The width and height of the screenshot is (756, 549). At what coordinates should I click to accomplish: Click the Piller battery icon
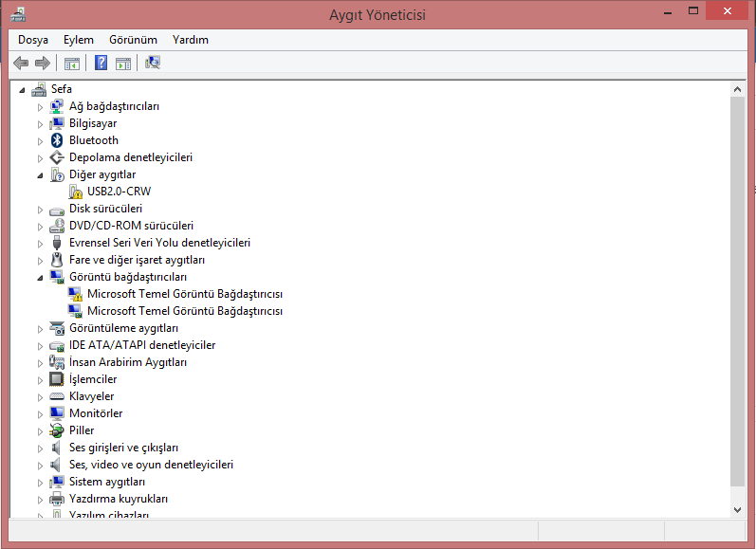57,430
